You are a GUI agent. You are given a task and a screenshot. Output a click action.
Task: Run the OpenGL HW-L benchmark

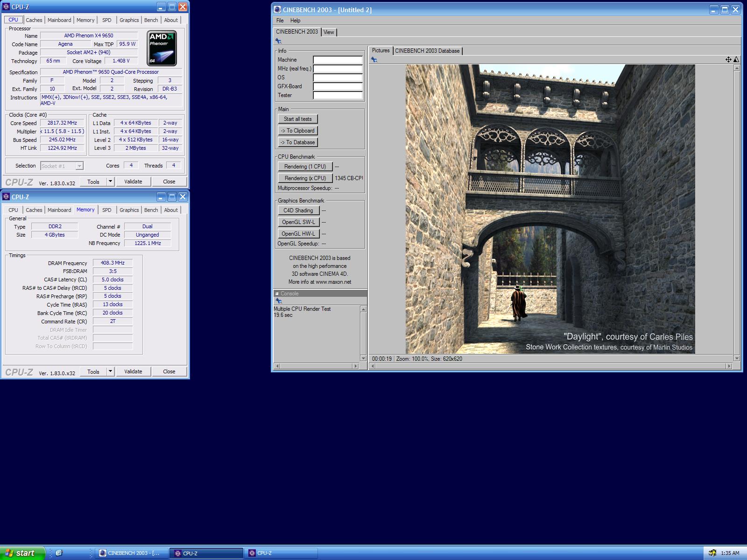point(298,234)
